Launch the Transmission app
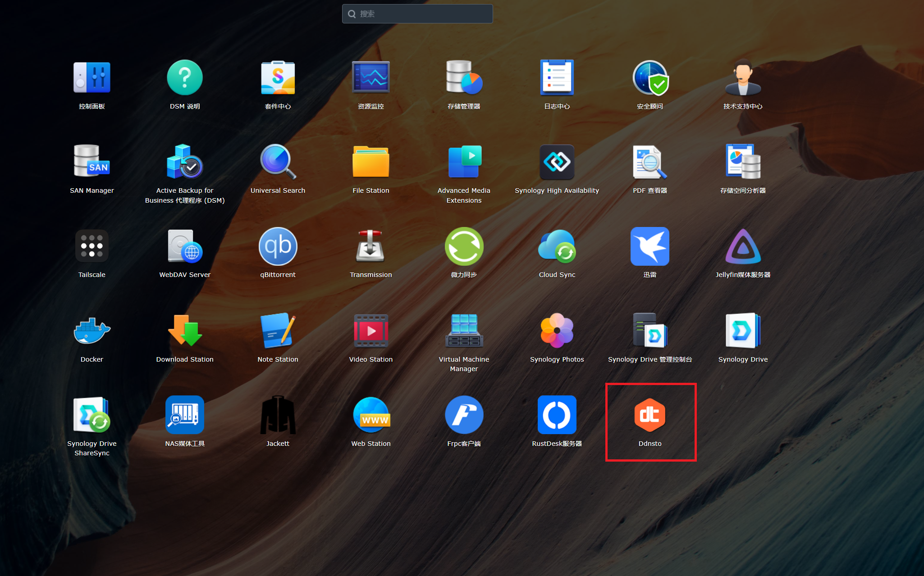The width and height of the screenshot is (924, 576). (371, 247)
